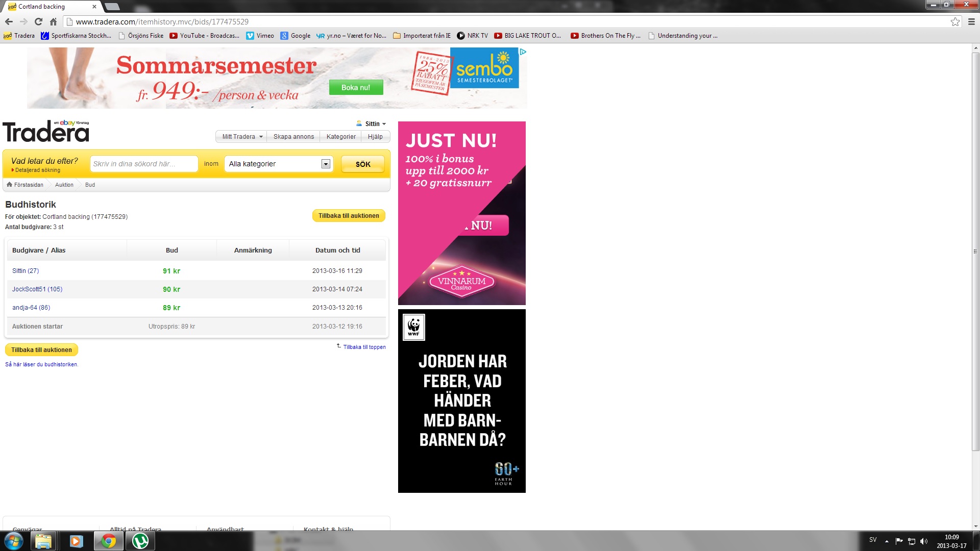This screenshot has width=980, height=551.
Task: Click the Utropspris: 89 kr text
Action: (171, 327)
